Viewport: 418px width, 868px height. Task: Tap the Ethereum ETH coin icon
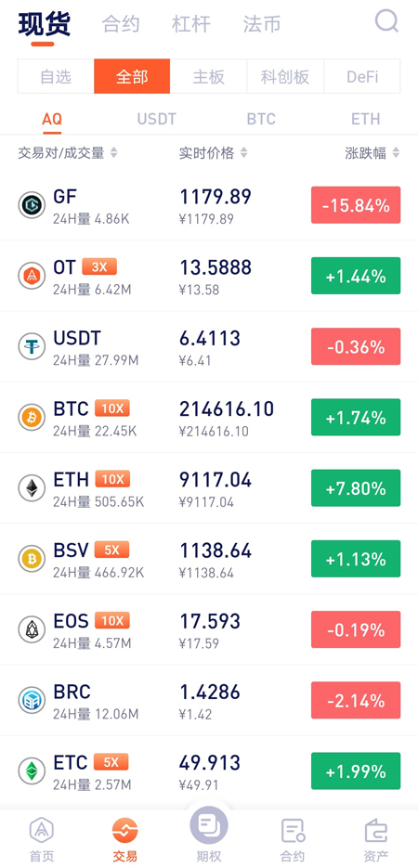(32, 488)
